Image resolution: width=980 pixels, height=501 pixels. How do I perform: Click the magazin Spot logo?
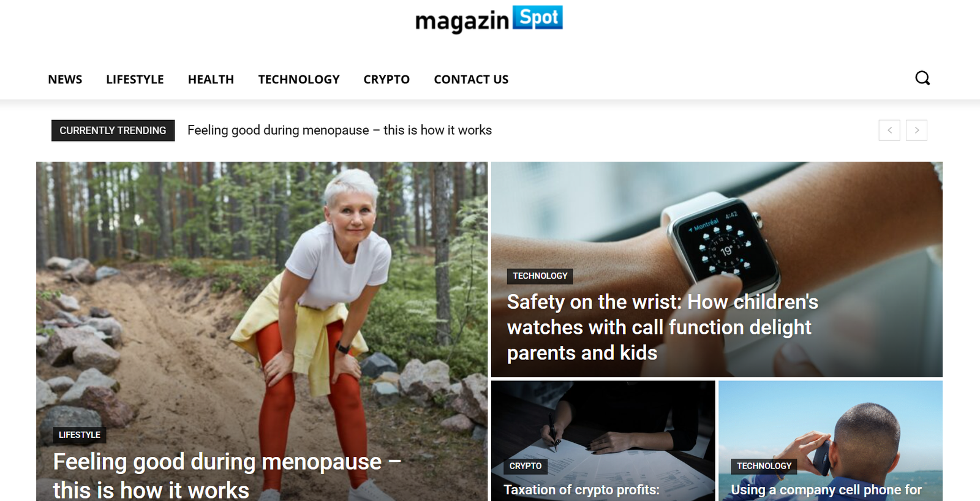(x=489, y=20)
